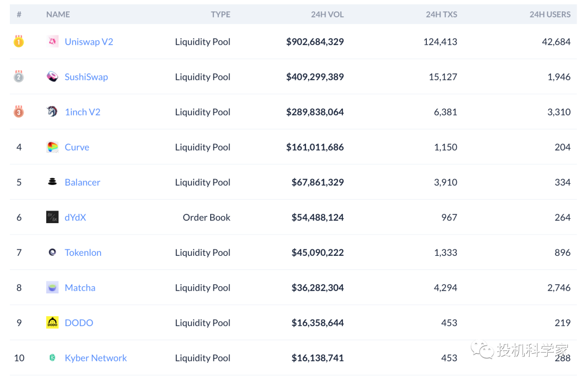The image size is (588, 376).
Task: Click the Uniswap V2 logo icon
Action: [x=52, y=42]
